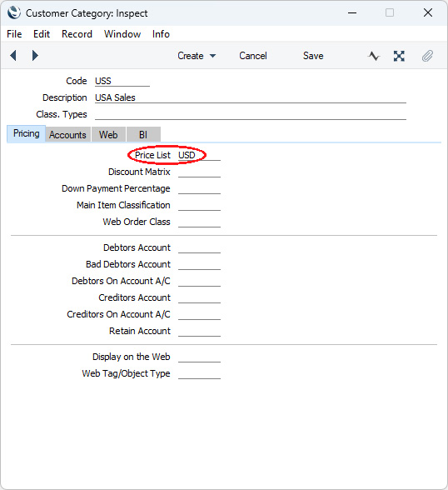Go to next record arrow
Image resolution: width=448 pixels, height=490 pixels.
(x=35, y=56)
